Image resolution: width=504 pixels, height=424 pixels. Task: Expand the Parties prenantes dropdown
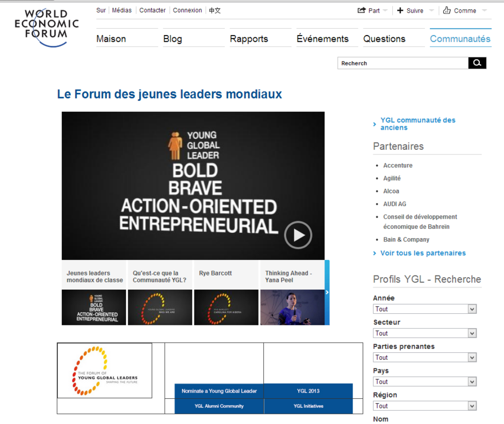[425, 357]
